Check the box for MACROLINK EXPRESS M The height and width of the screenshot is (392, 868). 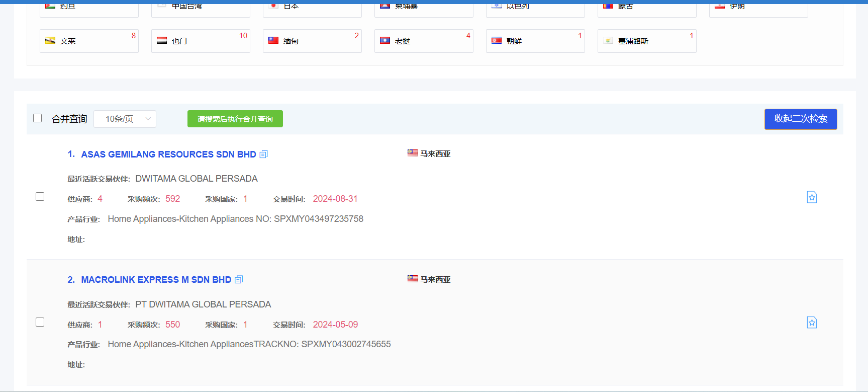pos(40,322)
